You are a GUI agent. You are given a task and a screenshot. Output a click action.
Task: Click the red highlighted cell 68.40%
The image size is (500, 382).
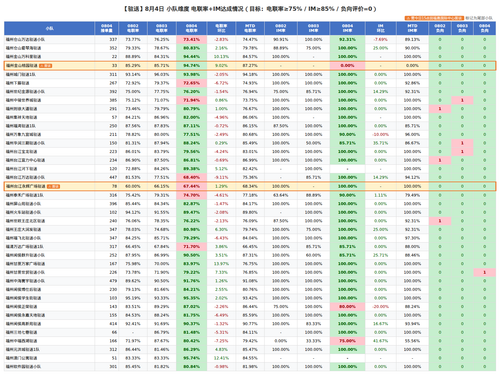point(191,177)
